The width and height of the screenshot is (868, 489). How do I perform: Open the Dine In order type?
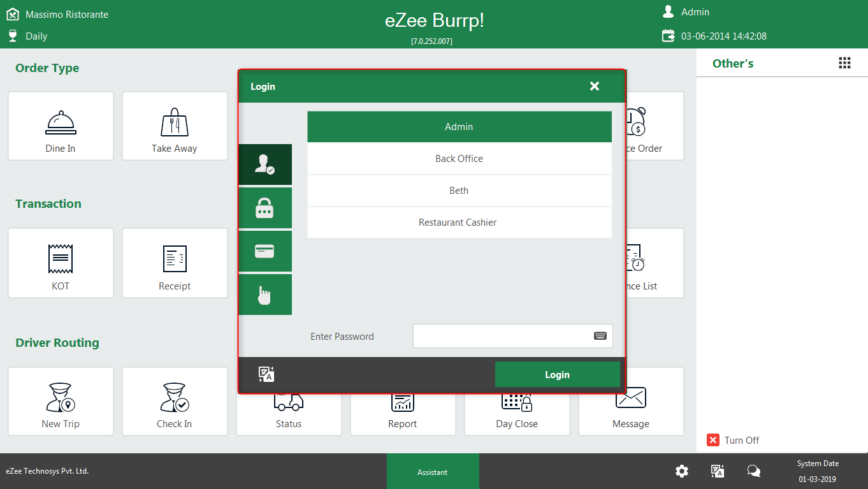coord(61,126)
